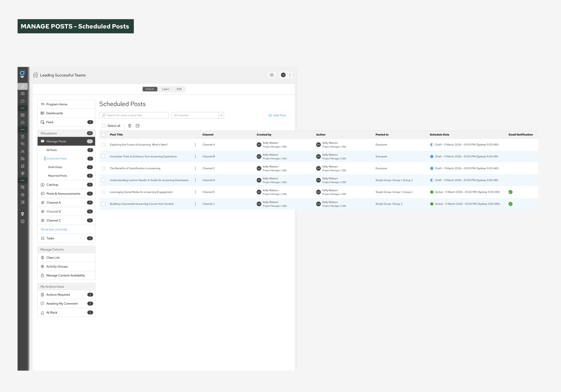Select the checkbox for Understanding Learner Needs post
The height and width of the screenshot is (392, 561).
tap(104, 180)
